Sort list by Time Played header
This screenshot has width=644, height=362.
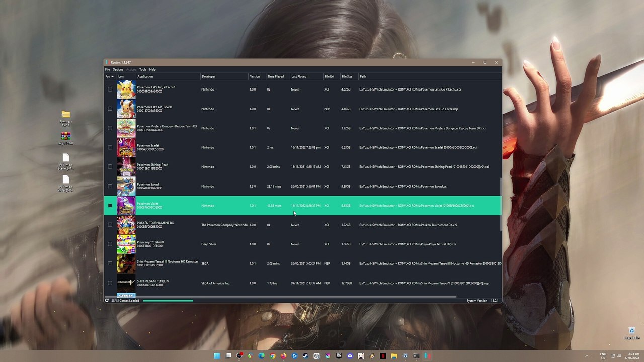277,77
